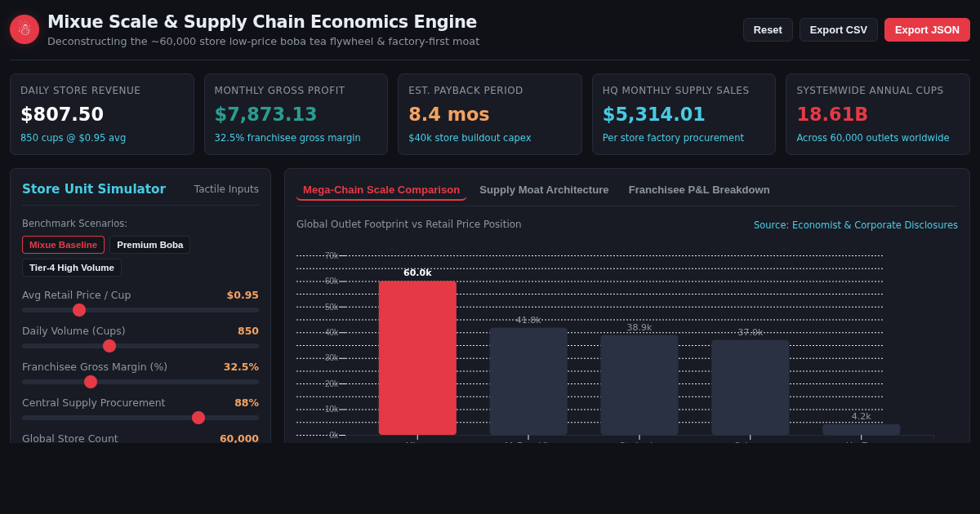
Task: Select Premium Boba scenario
Action: coord(150,245)
